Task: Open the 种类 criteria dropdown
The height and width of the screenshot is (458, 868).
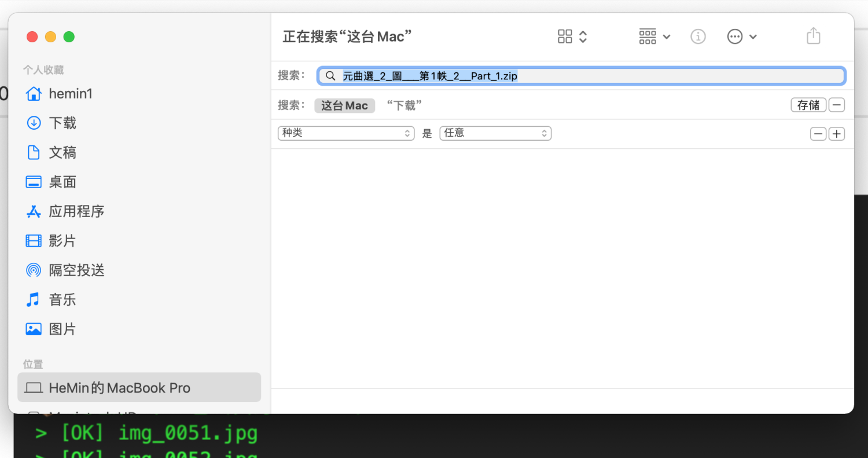Action: click(x=346, y=133)
